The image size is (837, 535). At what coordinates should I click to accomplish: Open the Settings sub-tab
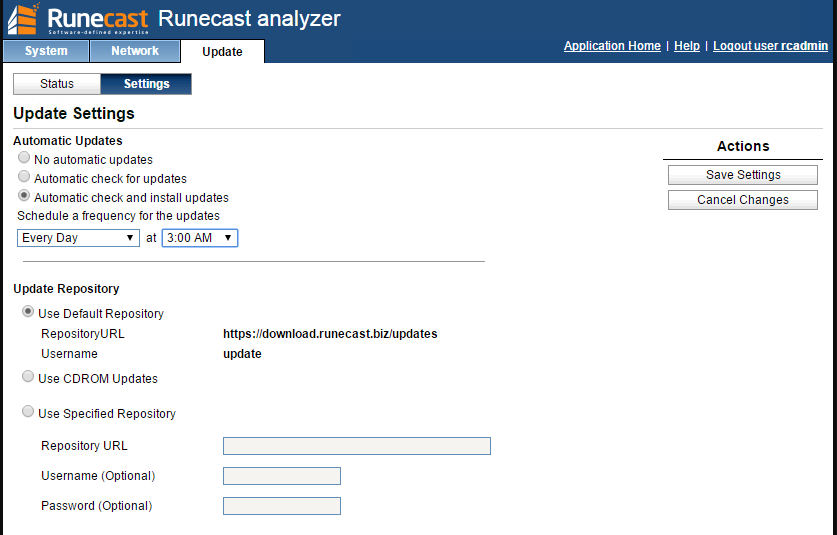146,84
